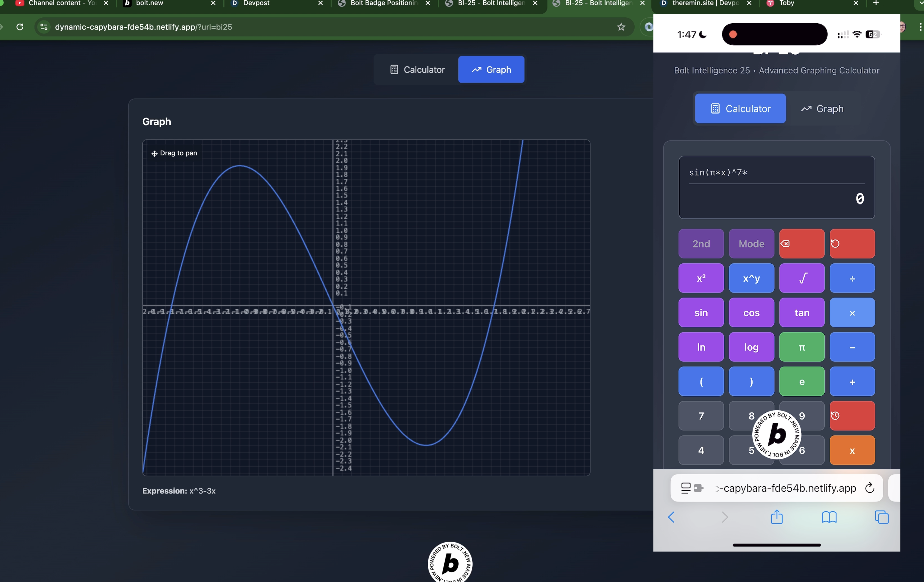Switch to the desktop Calculator tab
The height and width of the screenshot is (582, 924).
(x=417, y=70)
